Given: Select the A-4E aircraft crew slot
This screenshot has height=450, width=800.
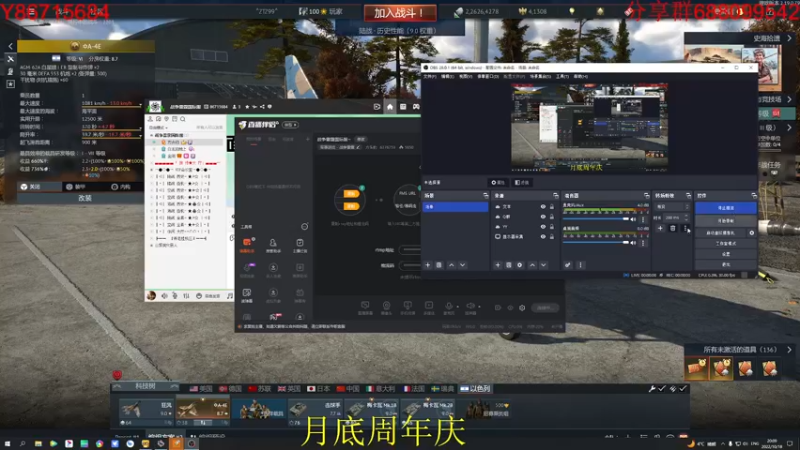Looking at the screenshot, I should pyautogui.click(x=203, y=412).
